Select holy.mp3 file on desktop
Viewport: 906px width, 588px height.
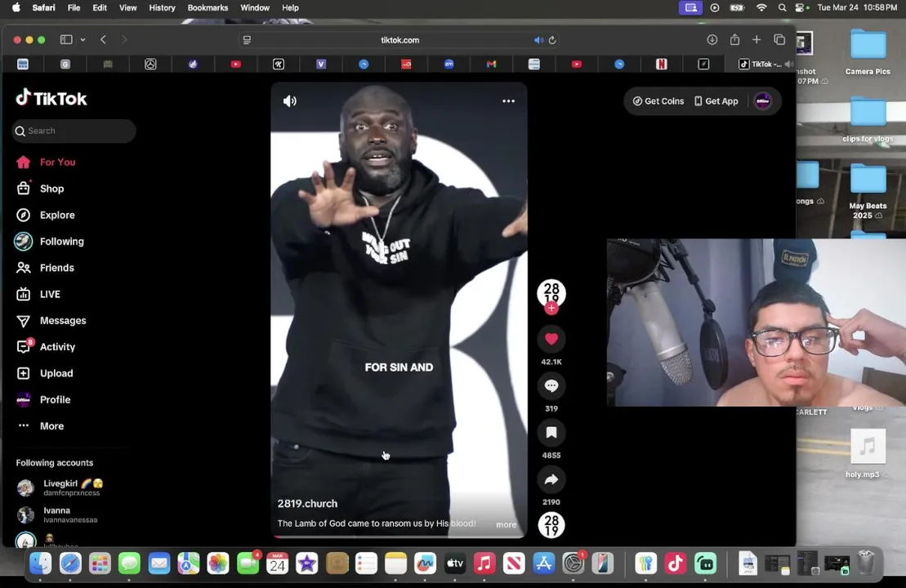click(868, 454)
